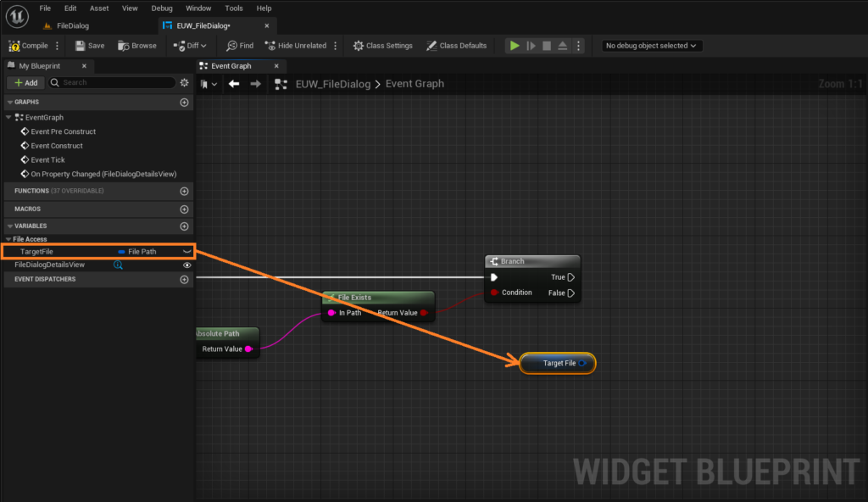Open the File menu

(x=45, y=8)
